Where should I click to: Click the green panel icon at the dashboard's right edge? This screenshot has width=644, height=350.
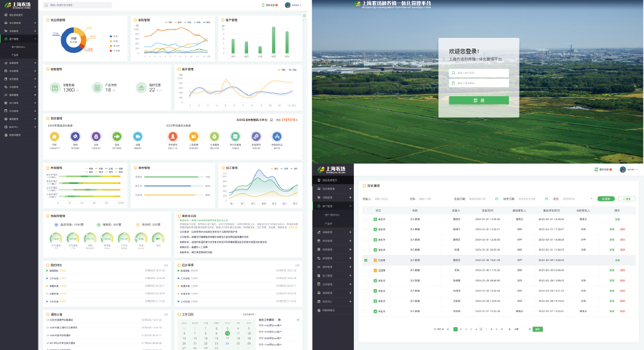click(x=305, y=16)
